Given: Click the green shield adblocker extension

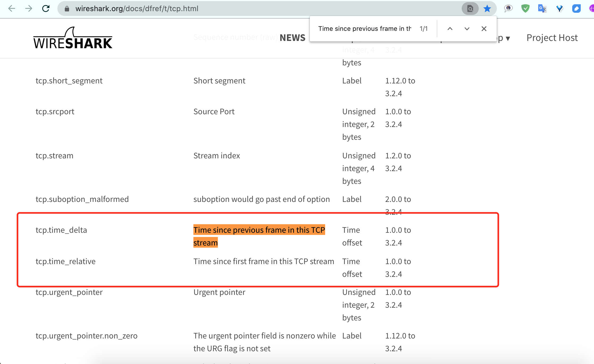Looking at the screenshot, I should click(525, 9).
